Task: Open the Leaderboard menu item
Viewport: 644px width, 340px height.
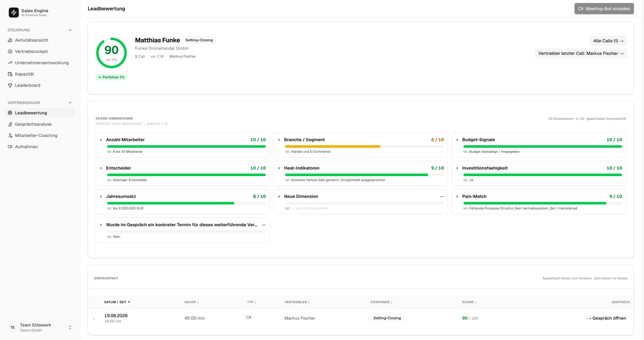Action: click(40, 85)
